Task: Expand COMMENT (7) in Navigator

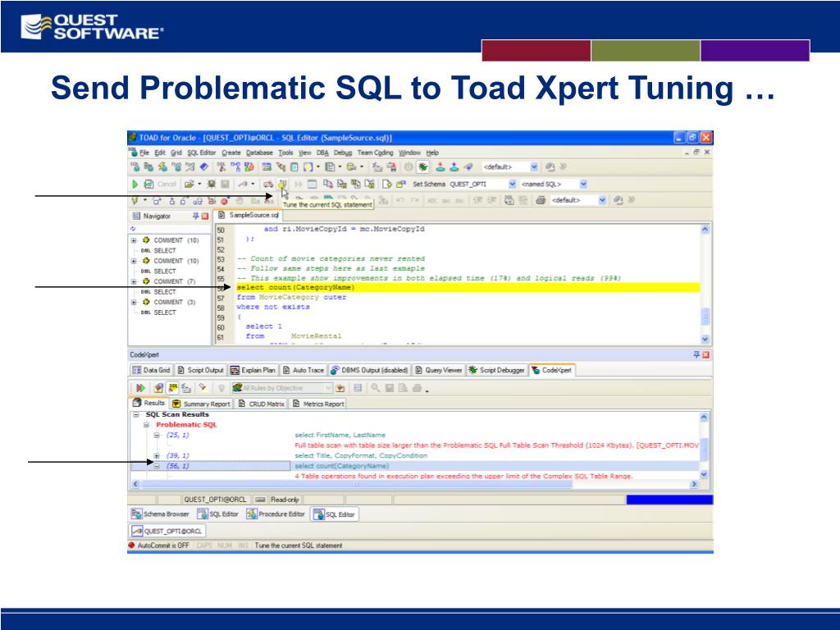Action: [x=134, y=281]
